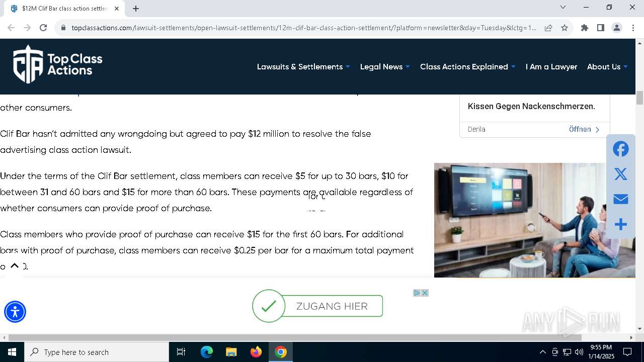Viewport: 644px width, 362px height.
Task: Click the scroll-to-top chevron arrow
Action: click(15, 266)
